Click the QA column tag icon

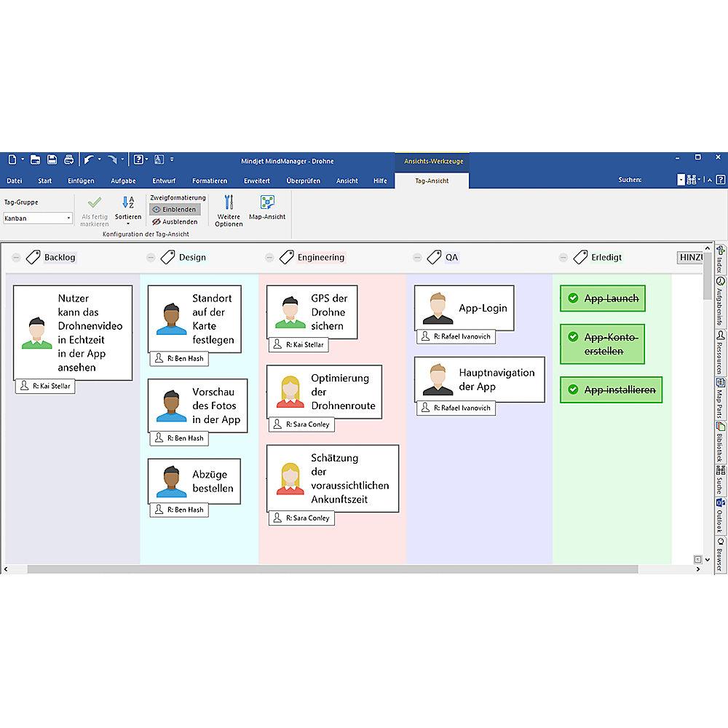coord(434,257)
